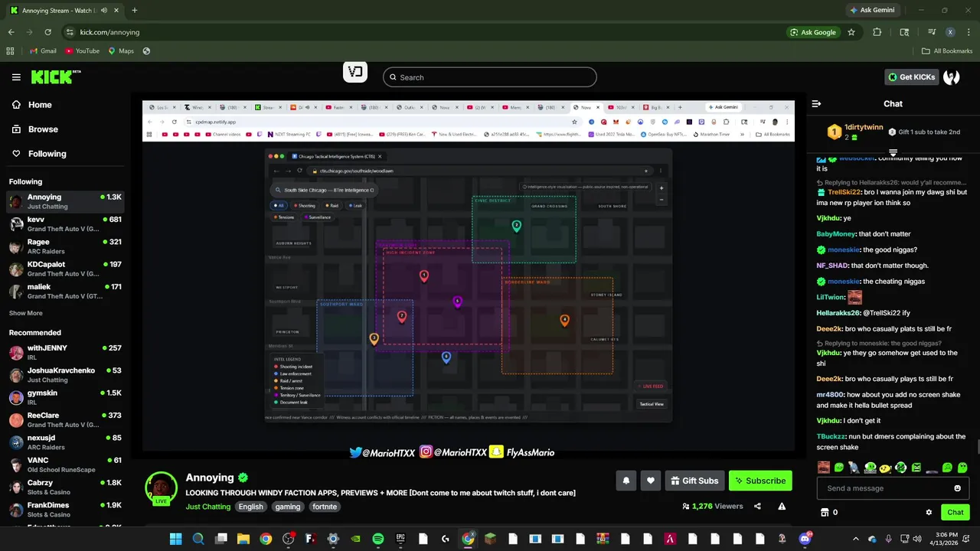Click the gaming tag

(x=288, y=507)
